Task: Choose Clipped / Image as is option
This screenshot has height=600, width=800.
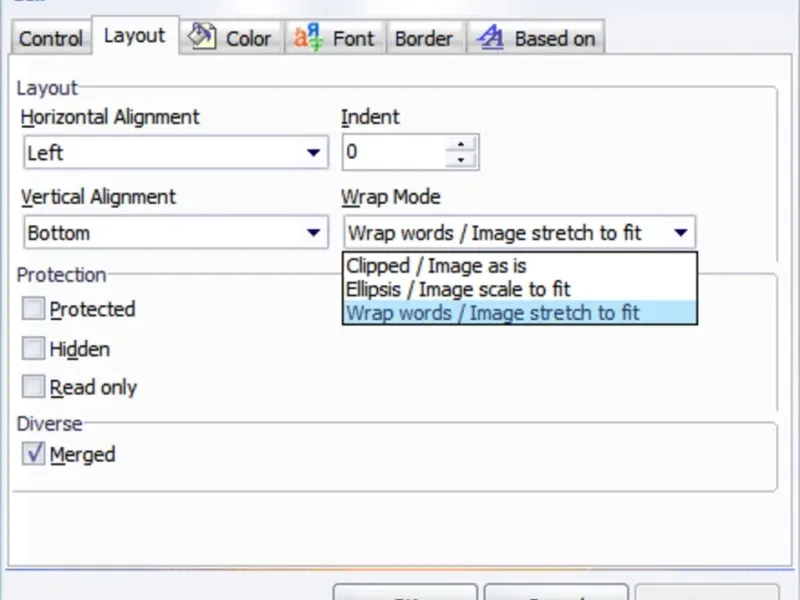Action: point(436,266)
